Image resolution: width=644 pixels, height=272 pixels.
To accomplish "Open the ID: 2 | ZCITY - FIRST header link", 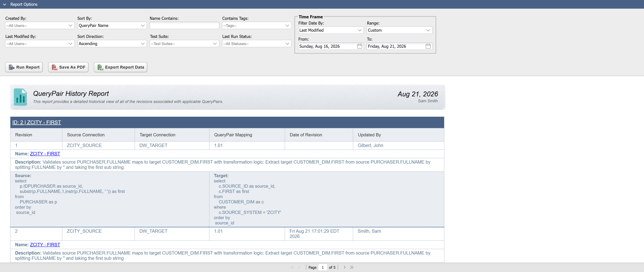I will click(x=37, y=122).
